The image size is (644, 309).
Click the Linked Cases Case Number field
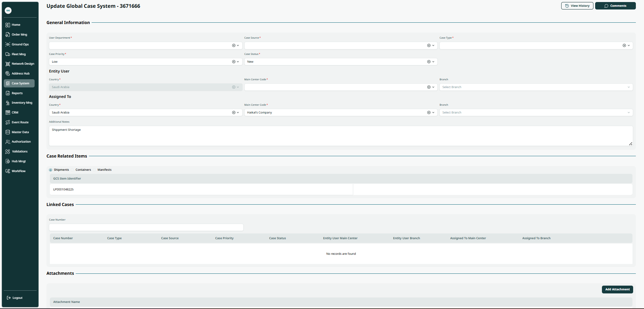pos(146,227)
